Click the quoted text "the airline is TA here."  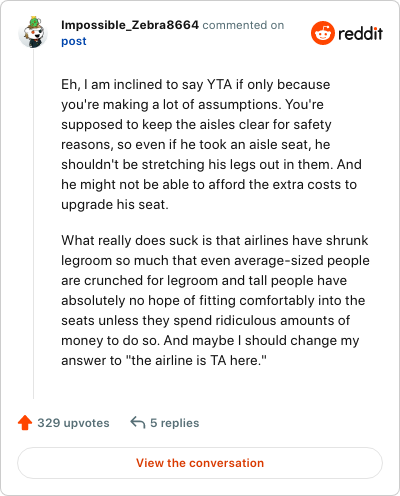(x=196, y=360)
